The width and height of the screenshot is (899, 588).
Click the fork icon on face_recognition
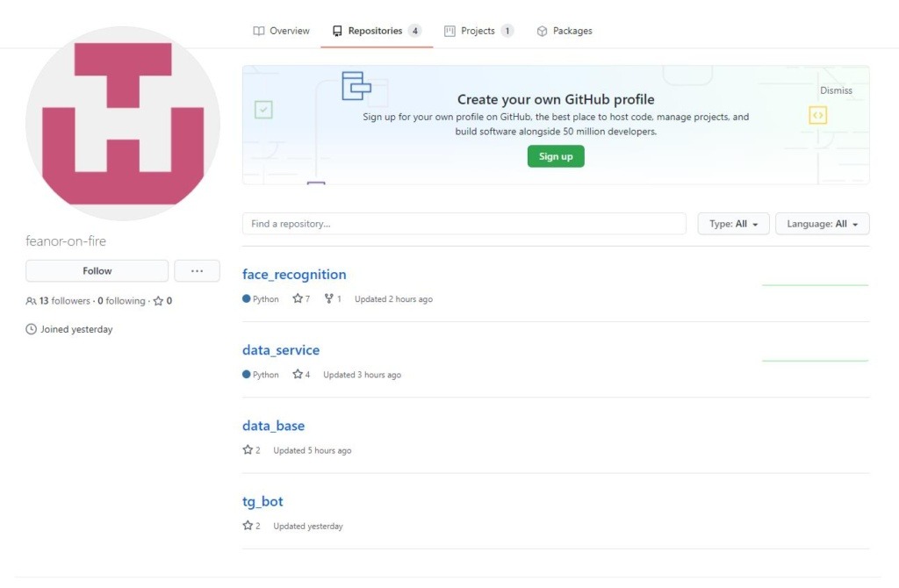328,299
